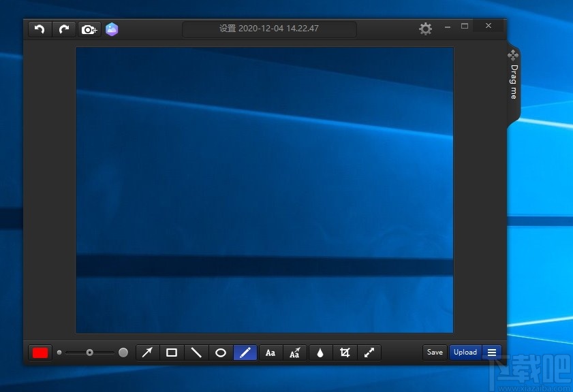This screenshot has width=573, height=392.
Task: Choose the Text with arrow tool
Action: [x=295, y=353]
